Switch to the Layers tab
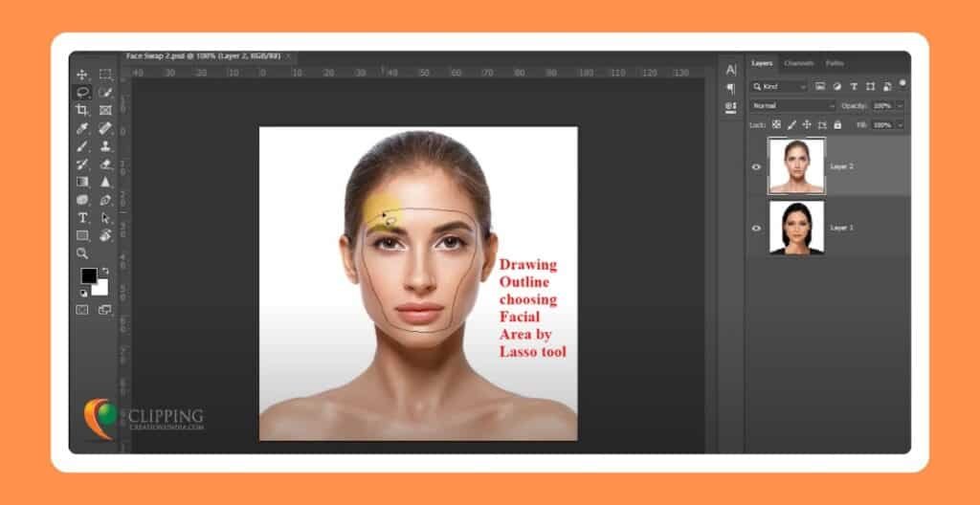The width and height of the screenshot is (980, 505). tap(762, 63)
